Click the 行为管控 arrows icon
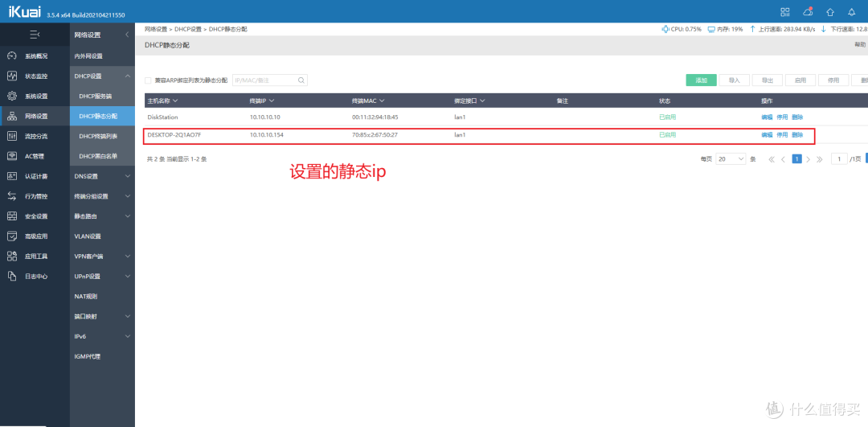This screenshot has height=427, width=868. [x=12, y=196]
